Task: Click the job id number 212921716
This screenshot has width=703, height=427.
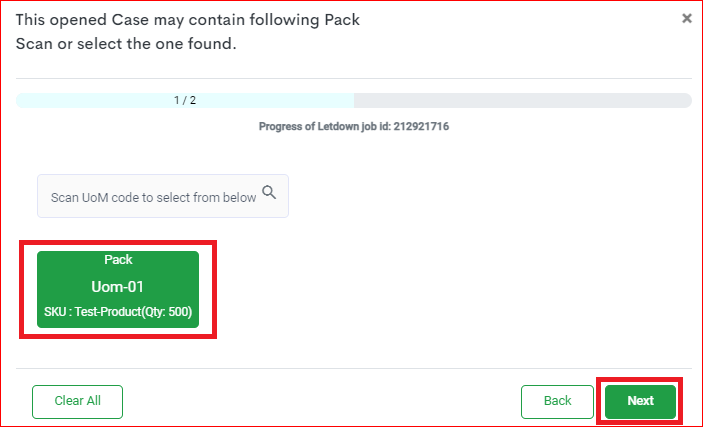Action: pos(421,126)
